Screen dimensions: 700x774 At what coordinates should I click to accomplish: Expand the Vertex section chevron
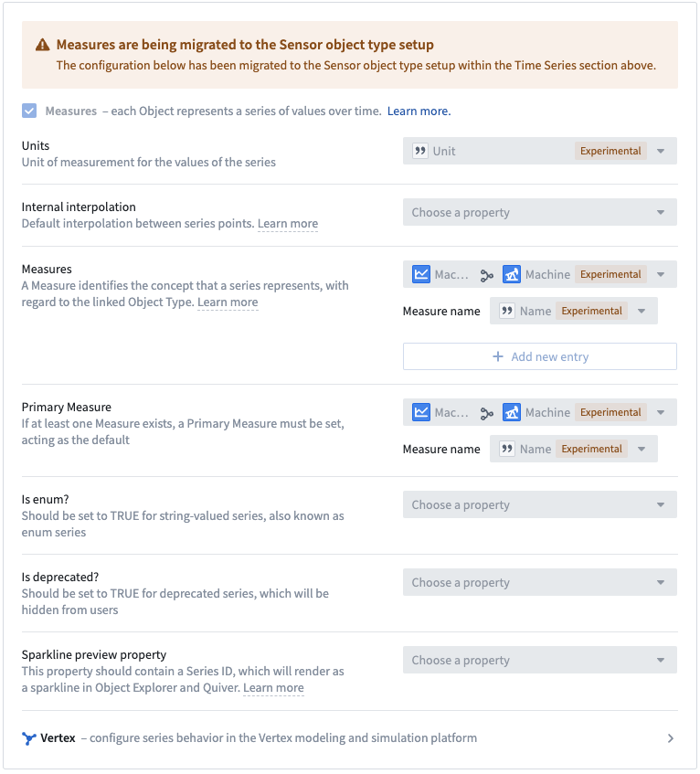point(671,738)
